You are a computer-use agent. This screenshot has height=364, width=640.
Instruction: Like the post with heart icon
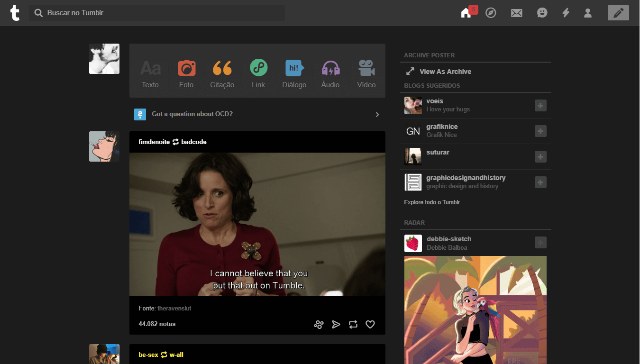370,325
